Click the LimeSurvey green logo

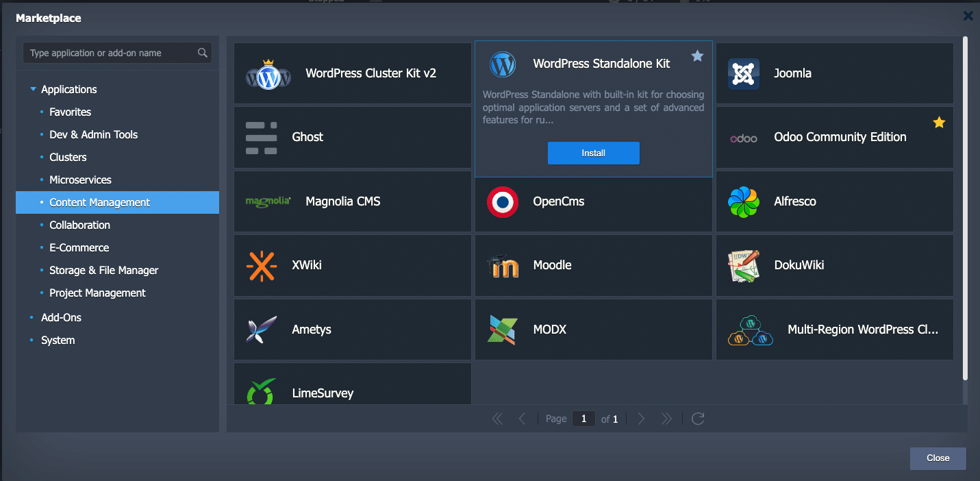pyautogui.click(x=262, y=391)
